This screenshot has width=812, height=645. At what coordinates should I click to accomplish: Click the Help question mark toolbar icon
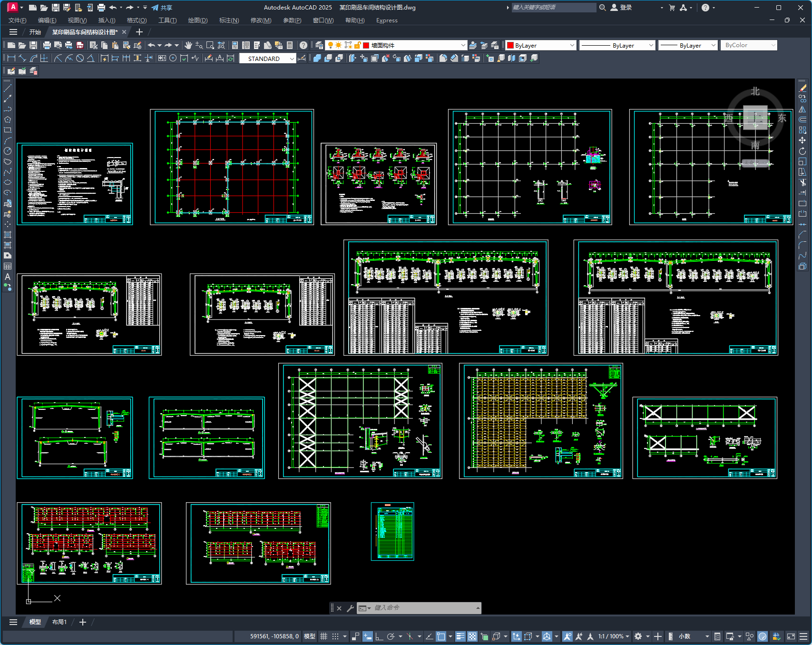(x=303, y=45)
